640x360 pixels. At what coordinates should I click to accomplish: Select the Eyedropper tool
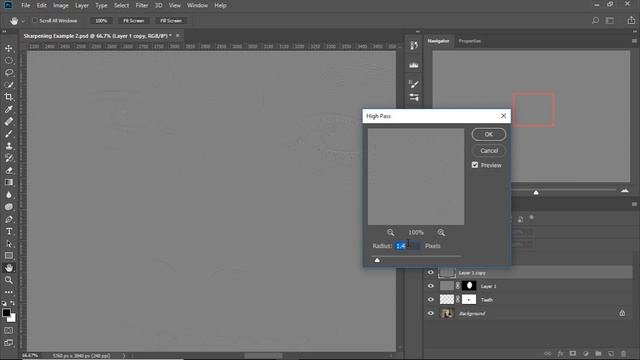coord(9,109)
